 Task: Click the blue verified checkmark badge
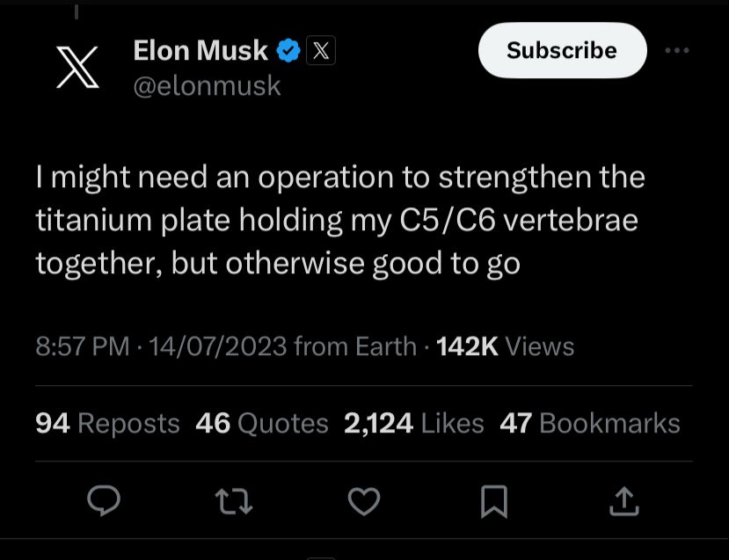(x=288, y=52)
